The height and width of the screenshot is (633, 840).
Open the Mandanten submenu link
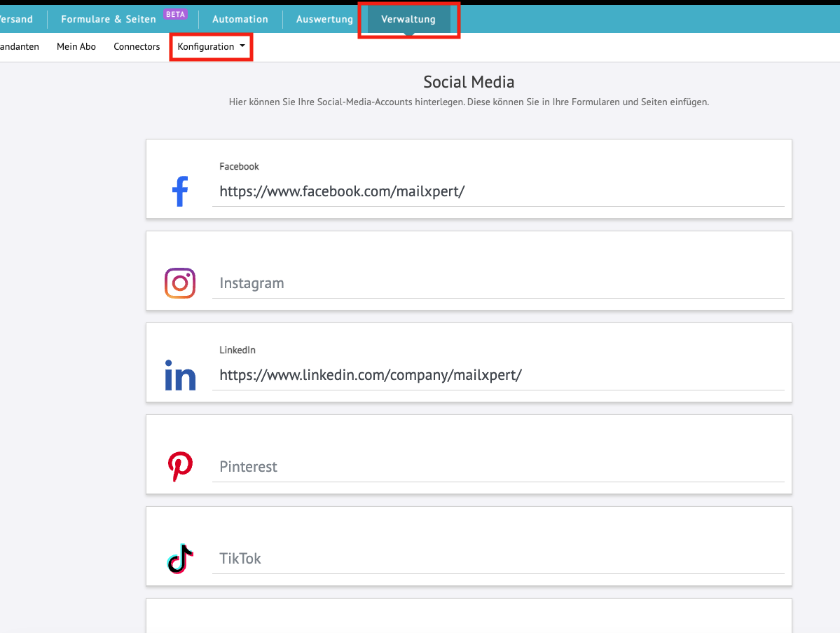(19, 47)
